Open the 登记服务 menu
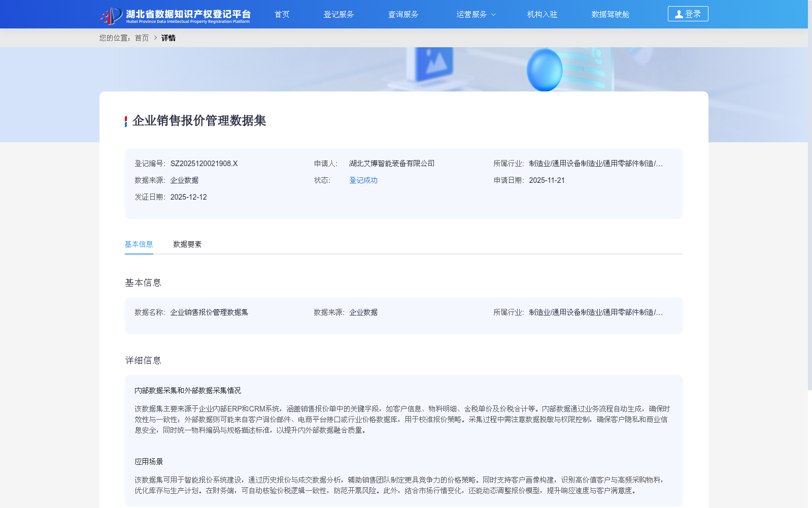 click(339, 14)
